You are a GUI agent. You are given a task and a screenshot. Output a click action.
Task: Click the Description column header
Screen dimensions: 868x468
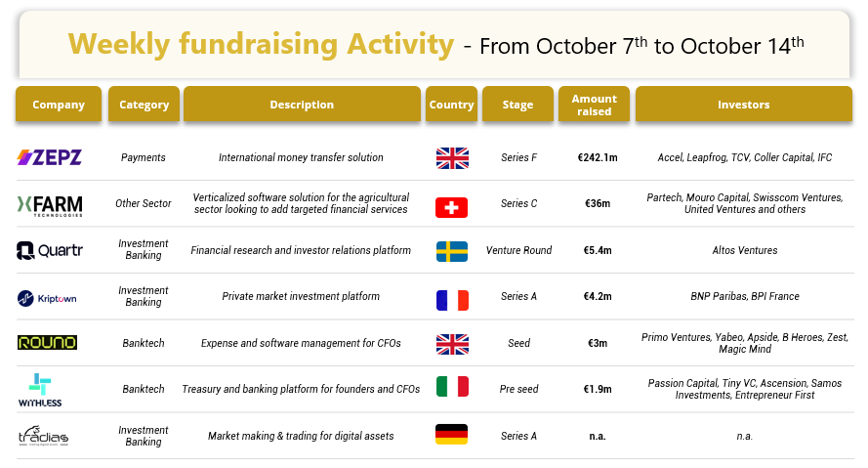click(303, 105)
